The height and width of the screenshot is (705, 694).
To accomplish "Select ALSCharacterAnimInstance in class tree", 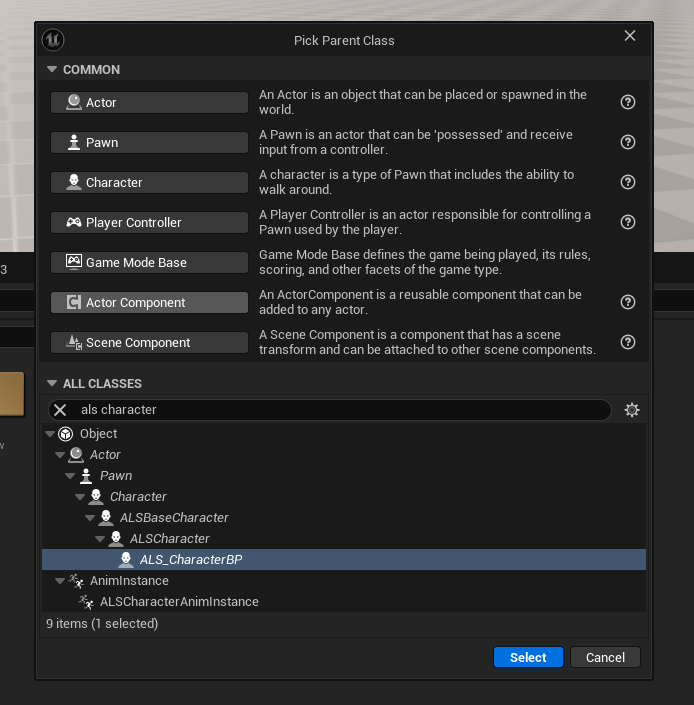I will pyautogui.click(x=344, y=602).
